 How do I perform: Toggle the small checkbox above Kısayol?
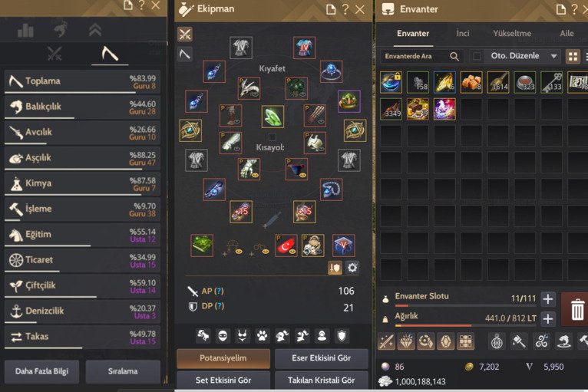(x=273, y=137)
